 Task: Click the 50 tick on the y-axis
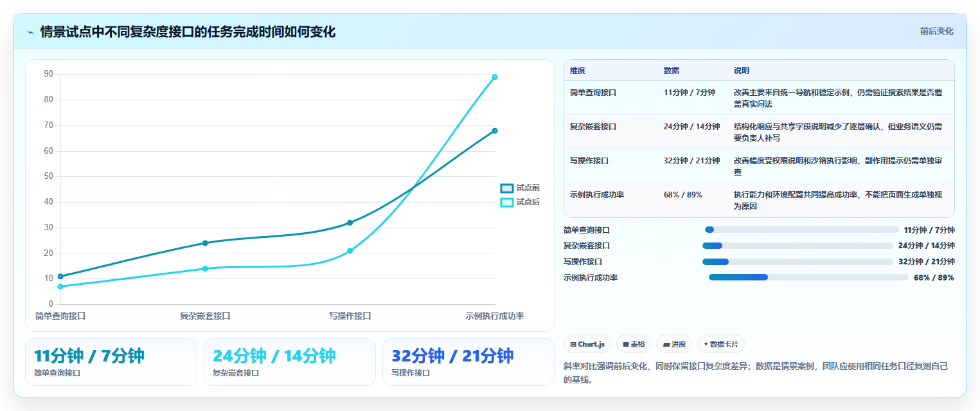coord(49,176)
